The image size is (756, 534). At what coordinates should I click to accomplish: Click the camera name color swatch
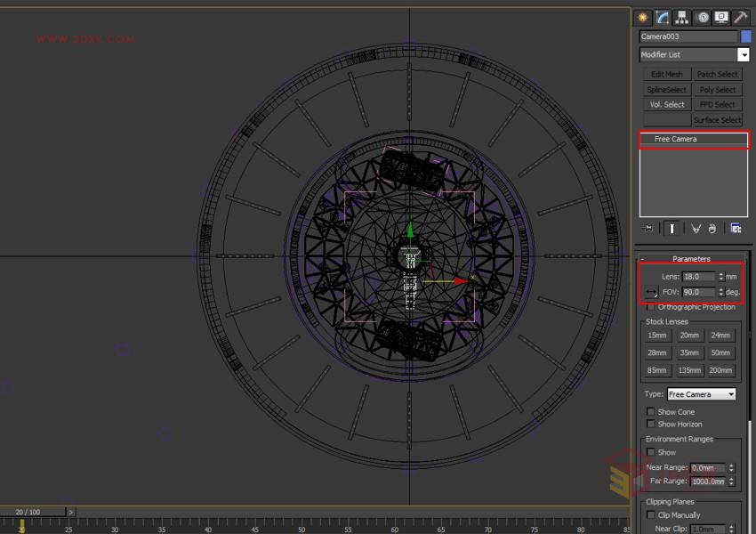[x=745, y=36]
